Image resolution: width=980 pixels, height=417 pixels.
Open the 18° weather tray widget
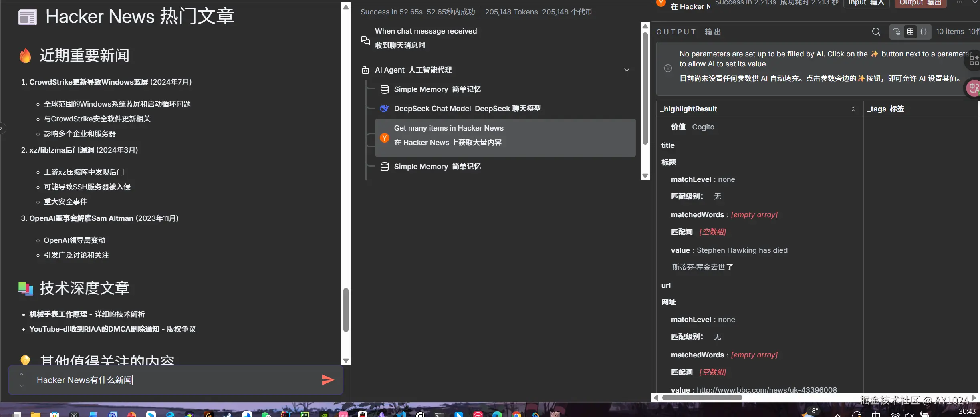click(810, 413)
